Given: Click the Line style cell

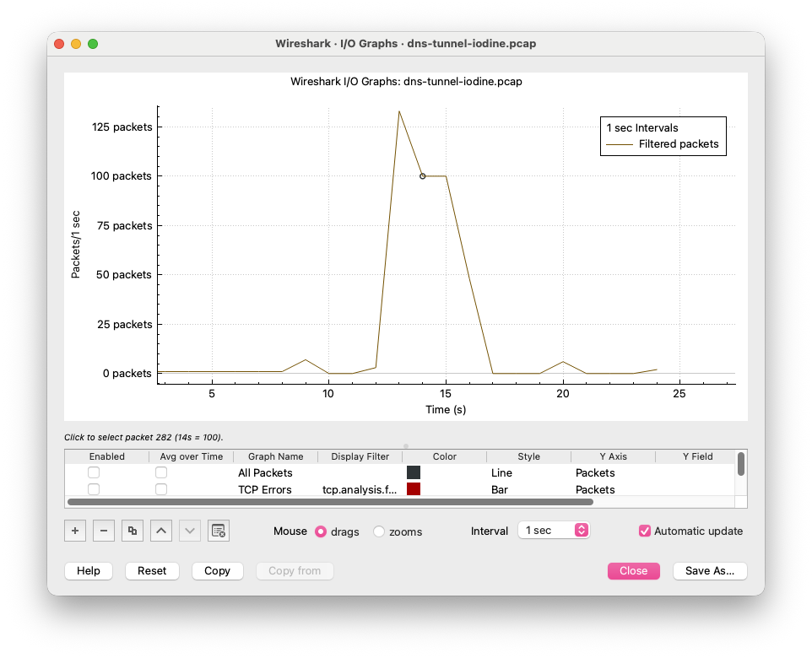Looking at the screenshot, I should (528, 472).
